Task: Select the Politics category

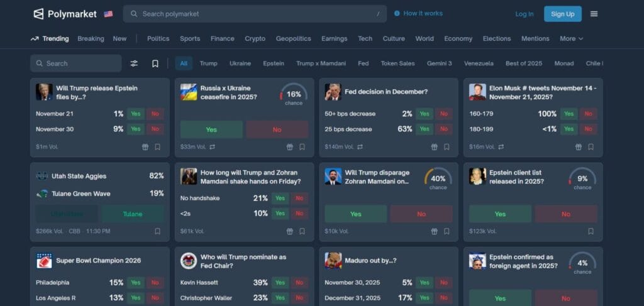Action: 158,38
